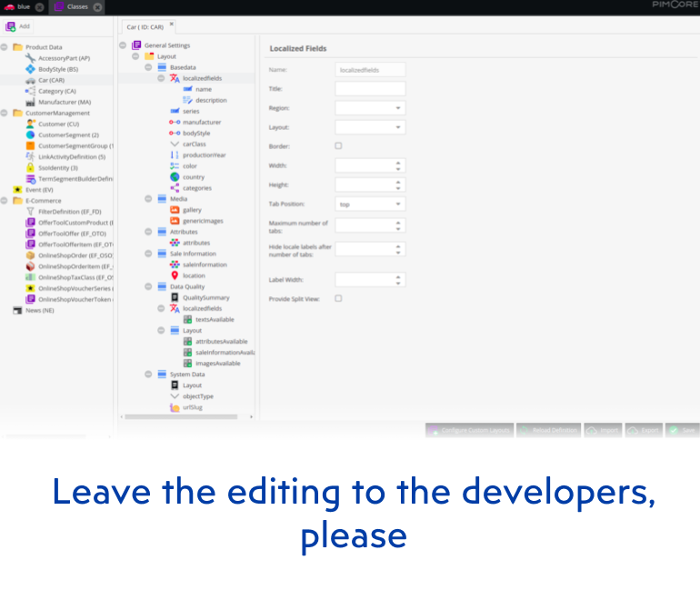
Task: Select the AccessoryPart wrench icon
Action: [30, 58]
